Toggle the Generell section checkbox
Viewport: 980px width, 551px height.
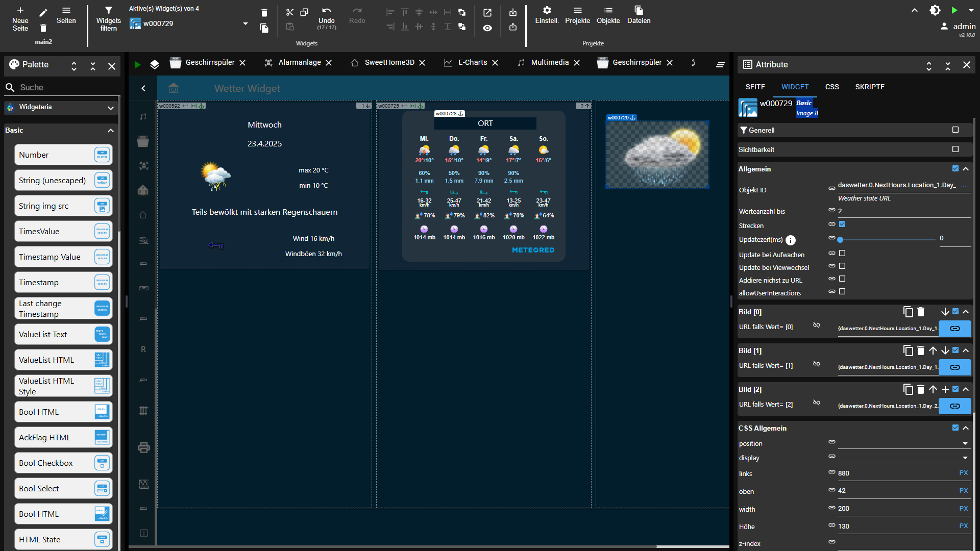(955, 130)
